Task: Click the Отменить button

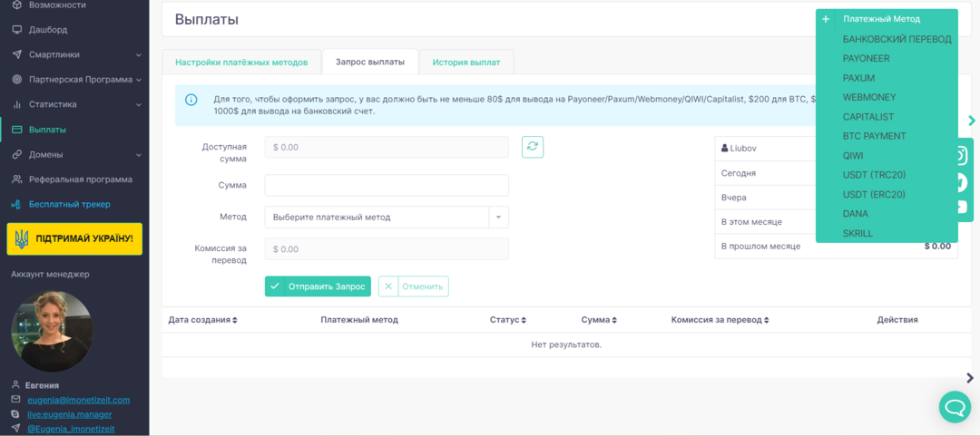Action: [x=413, y=286]
